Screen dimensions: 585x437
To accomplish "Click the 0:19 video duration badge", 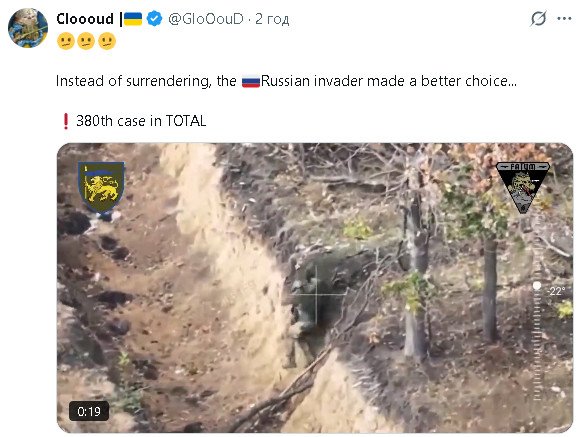I will click(89, 411).
